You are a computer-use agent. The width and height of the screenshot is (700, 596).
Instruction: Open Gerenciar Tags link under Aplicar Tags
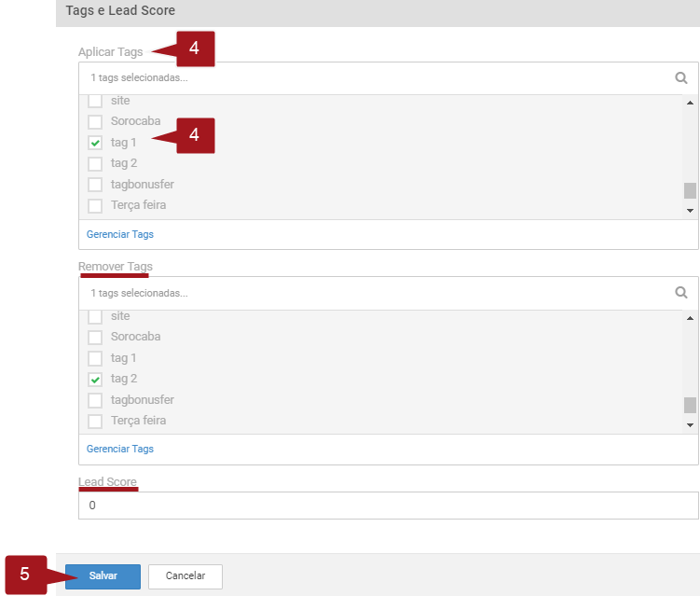click(120, 234)
